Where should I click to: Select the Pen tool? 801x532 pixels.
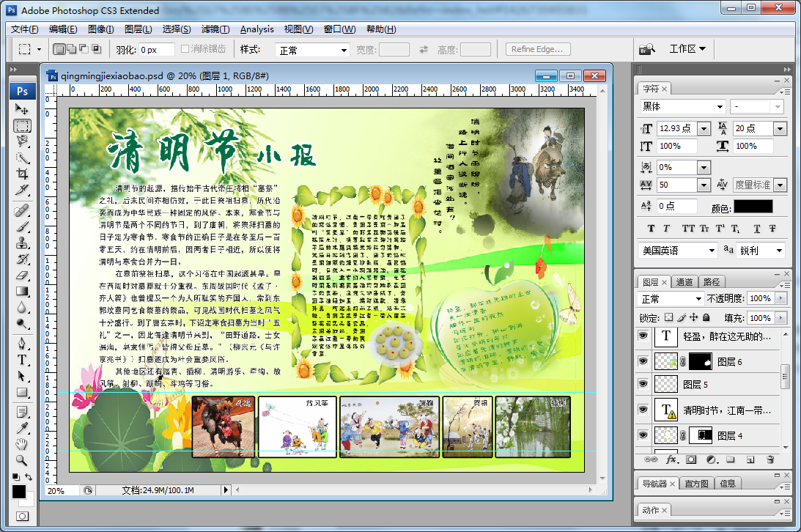tap(22, 344)
